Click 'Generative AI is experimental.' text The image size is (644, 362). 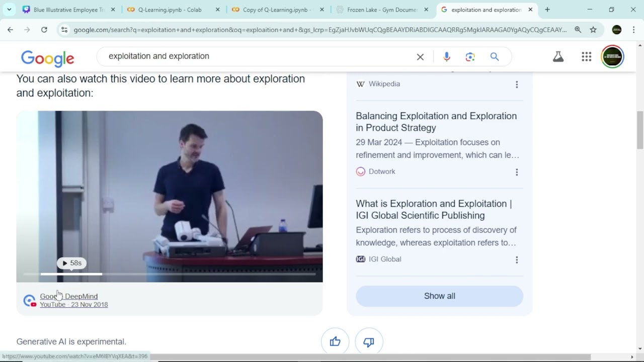(x=71, y=342)
